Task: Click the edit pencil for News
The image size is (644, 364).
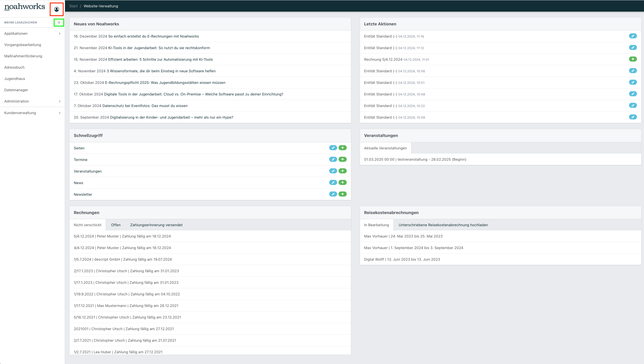Action: click(333, 183)
